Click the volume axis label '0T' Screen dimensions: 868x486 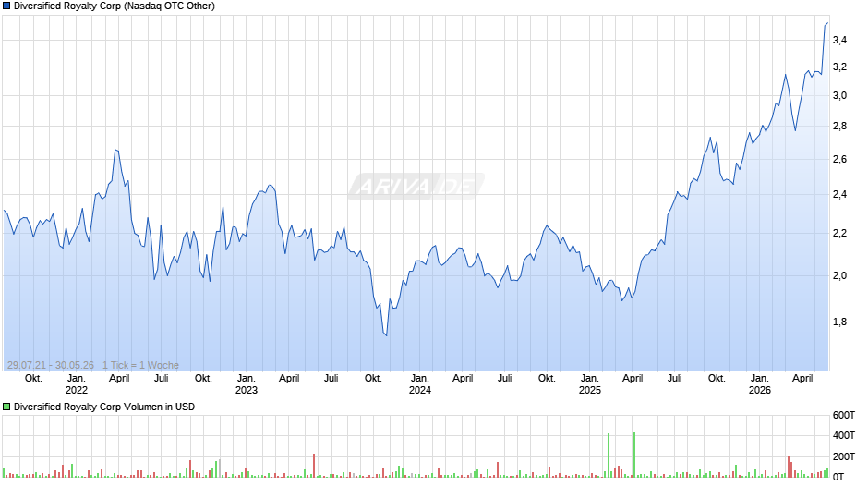[838, 477]
